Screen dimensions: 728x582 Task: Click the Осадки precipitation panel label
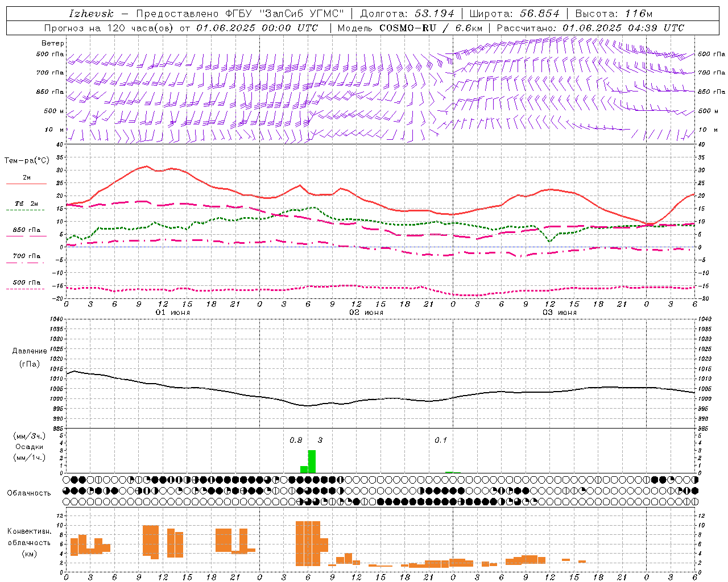[30, 447]
